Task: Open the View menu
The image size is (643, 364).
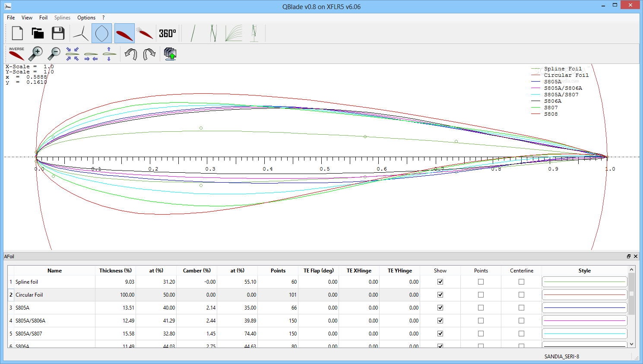Action: (27, 18)
